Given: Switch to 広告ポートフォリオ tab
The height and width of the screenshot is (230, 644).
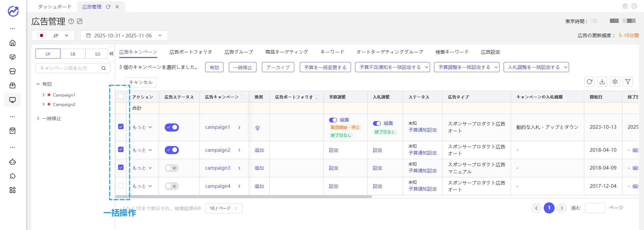Looking at the screenshot, I should click(191, 52).
